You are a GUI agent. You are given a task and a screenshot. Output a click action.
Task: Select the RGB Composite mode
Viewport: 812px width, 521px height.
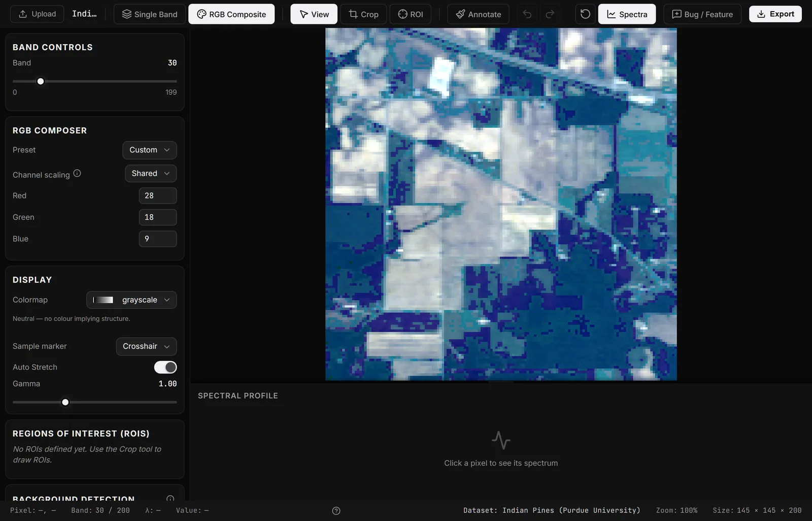pyautogui.click(x=231, y=14)
